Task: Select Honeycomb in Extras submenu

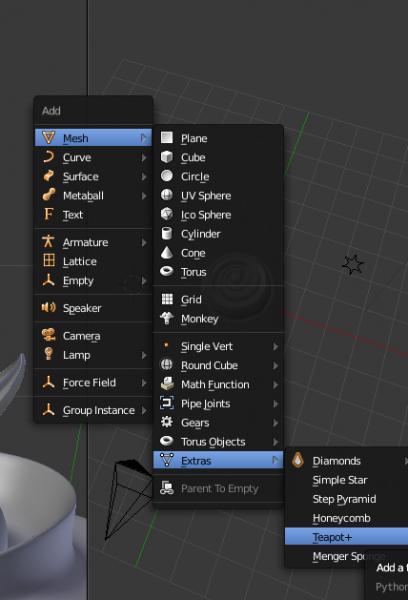Action: [341, 518]
